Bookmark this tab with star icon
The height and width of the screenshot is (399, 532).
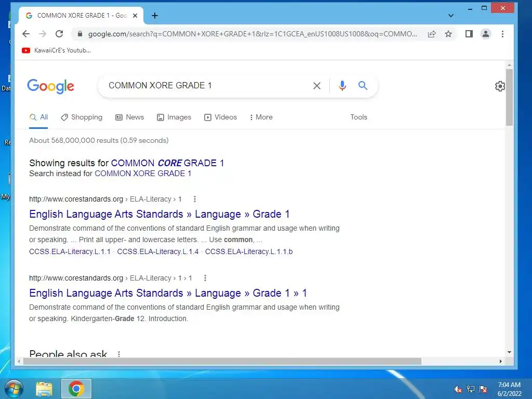pyautogui.click(x=448, y=34)
